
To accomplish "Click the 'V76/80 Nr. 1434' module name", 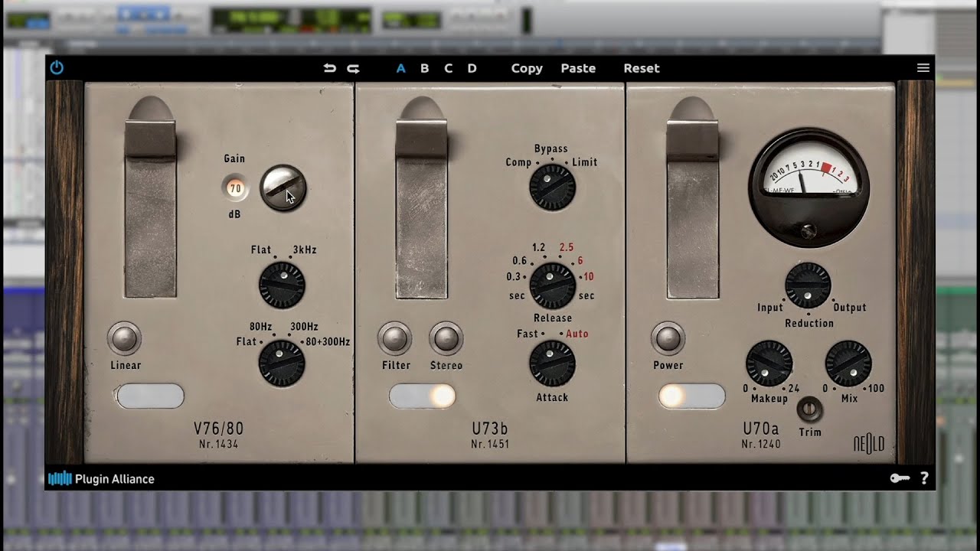I will tap(218, 434).
